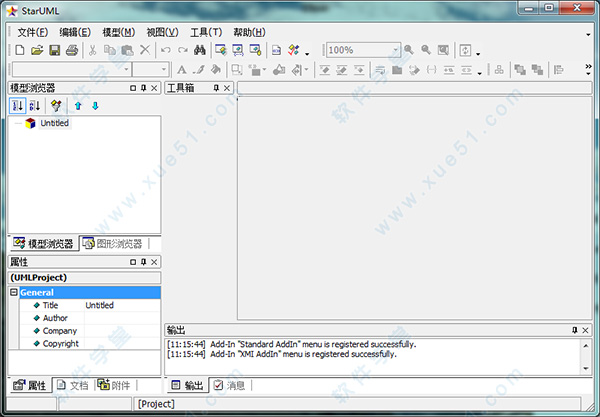The height and width of the screenshot is (417, 600).
Task: Open menu bar options arrow at right end
Action: (589, 35)
